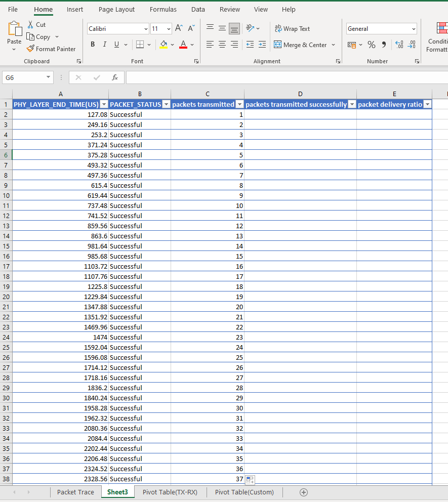Decrease decimal places

412,45
